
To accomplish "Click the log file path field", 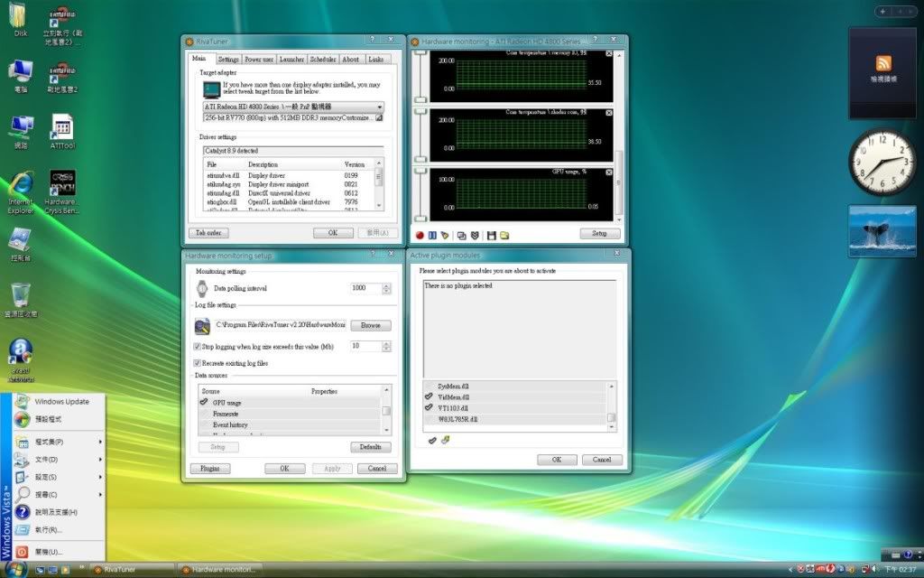I will (280, 325).
